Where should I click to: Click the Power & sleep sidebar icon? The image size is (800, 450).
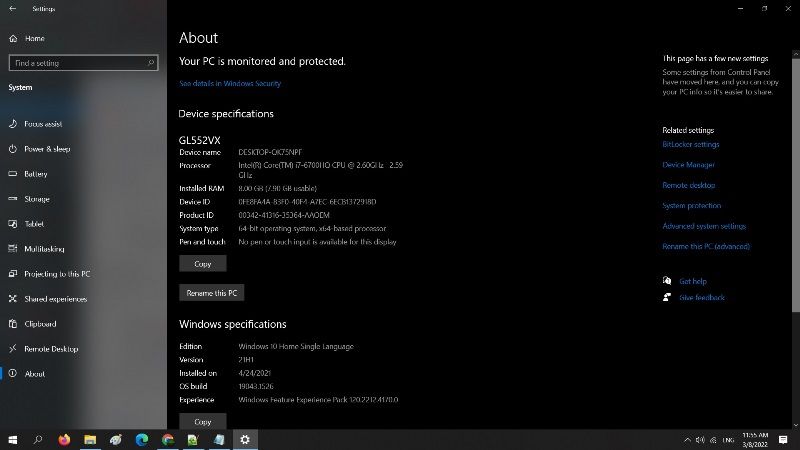click(13, 149)
